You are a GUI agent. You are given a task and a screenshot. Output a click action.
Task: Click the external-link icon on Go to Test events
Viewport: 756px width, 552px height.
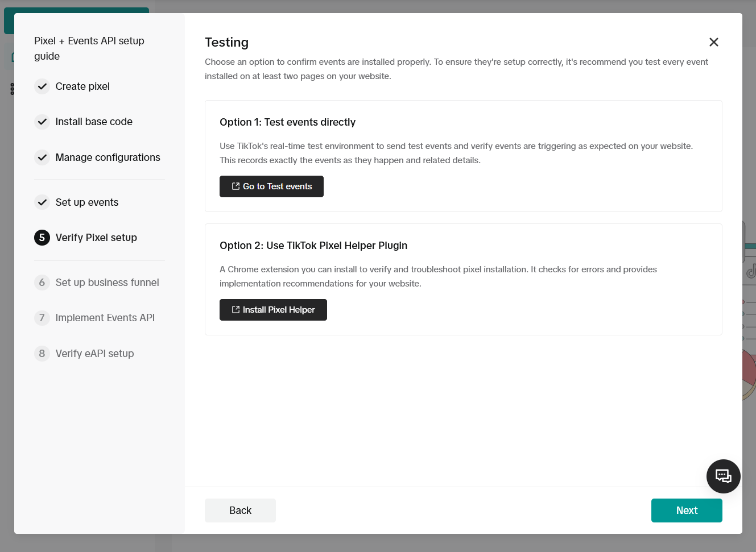click(236, 186)
